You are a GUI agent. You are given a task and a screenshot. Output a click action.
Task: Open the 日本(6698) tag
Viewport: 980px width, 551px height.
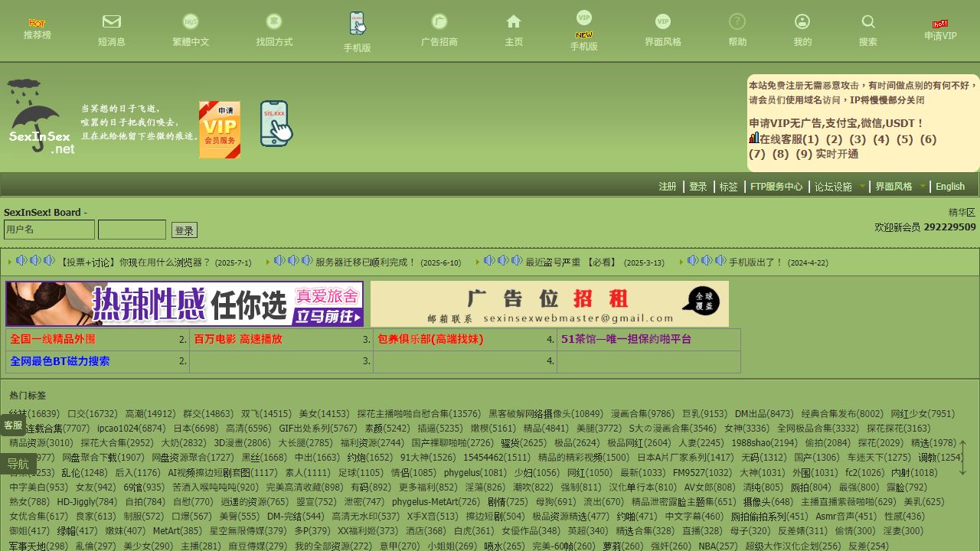(x=195, y=429)
